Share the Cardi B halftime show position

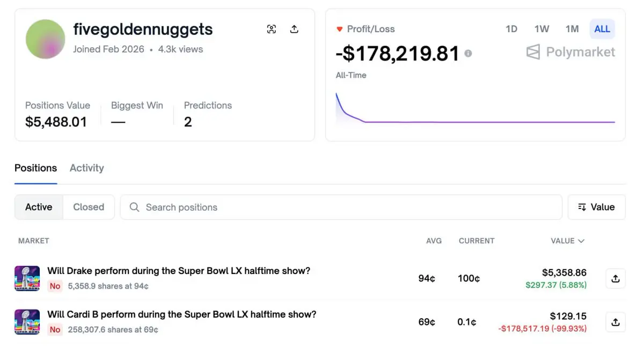pyautogui.click(x=616, y=322)
